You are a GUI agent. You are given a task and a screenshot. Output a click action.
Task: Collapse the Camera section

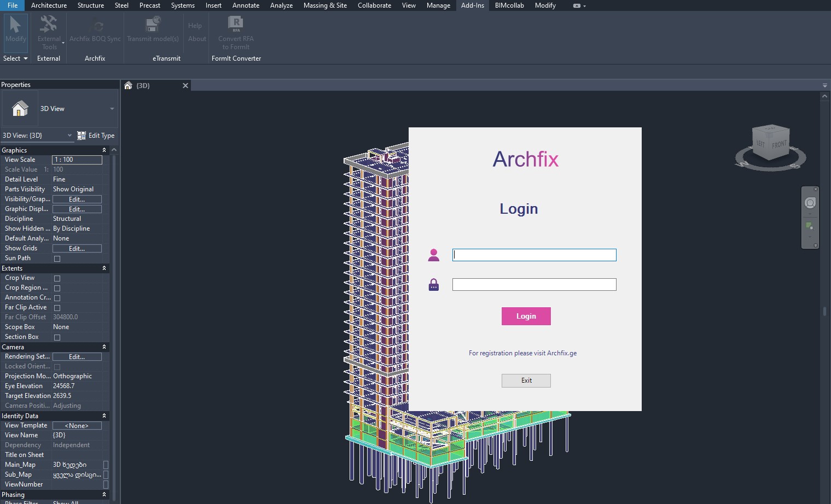(x=104, y=347)
